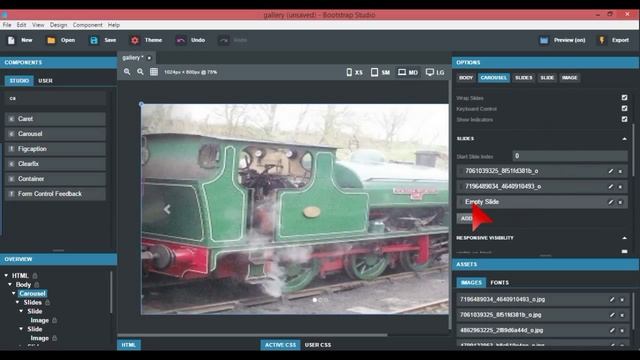Click the component search field
The height and width of the screenshot is (360, 640).
[56, 98]
